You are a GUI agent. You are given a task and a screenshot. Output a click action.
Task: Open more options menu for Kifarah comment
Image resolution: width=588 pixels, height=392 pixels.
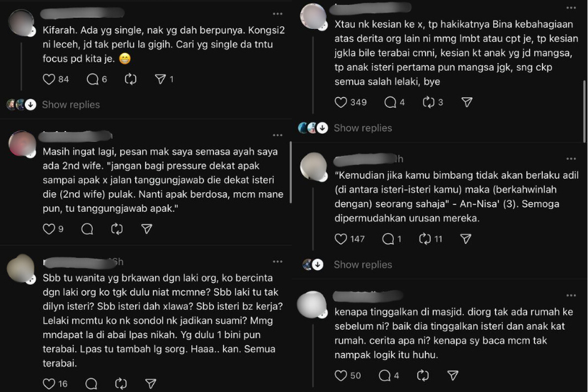[278, 14]
